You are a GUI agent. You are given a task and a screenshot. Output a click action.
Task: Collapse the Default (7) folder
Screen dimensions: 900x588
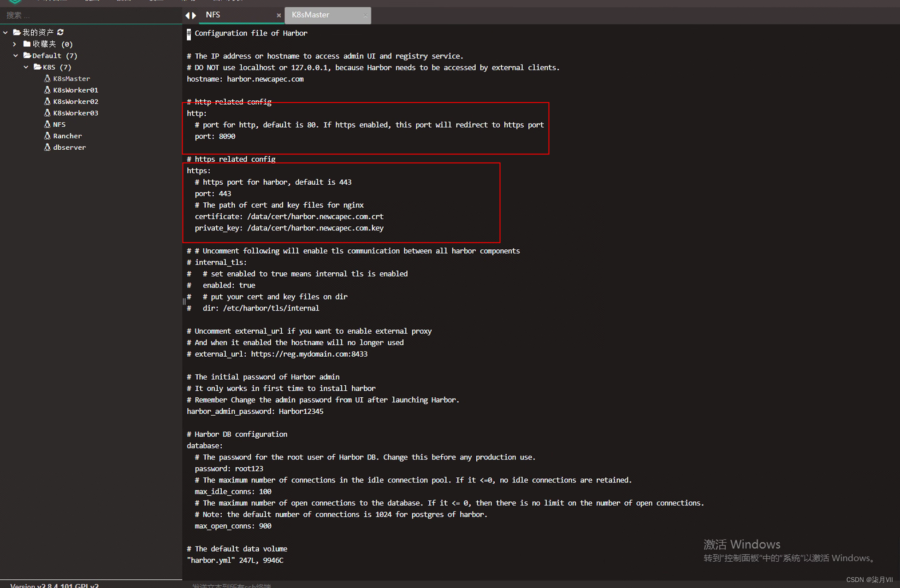click(16, 56)
